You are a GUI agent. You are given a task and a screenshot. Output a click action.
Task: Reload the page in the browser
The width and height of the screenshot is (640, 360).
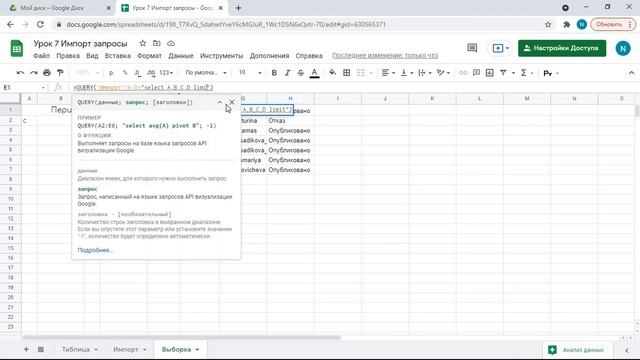click(40, 24)
